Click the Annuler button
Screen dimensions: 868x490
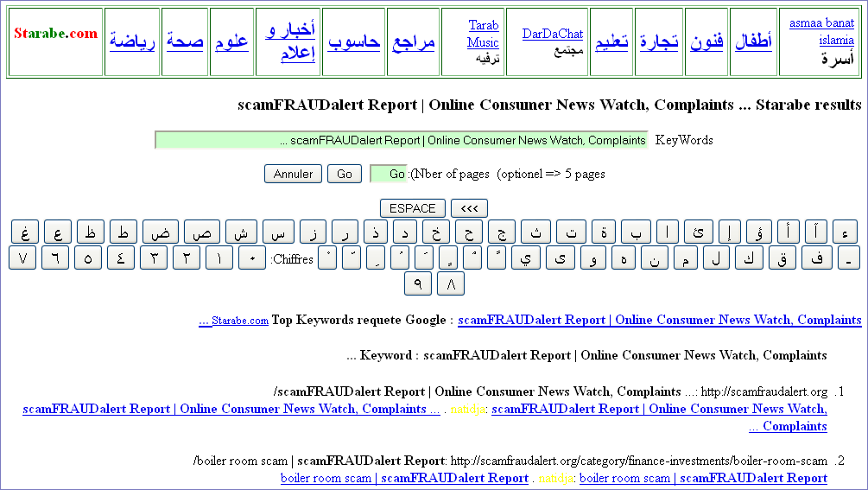[x=293, y=174]
